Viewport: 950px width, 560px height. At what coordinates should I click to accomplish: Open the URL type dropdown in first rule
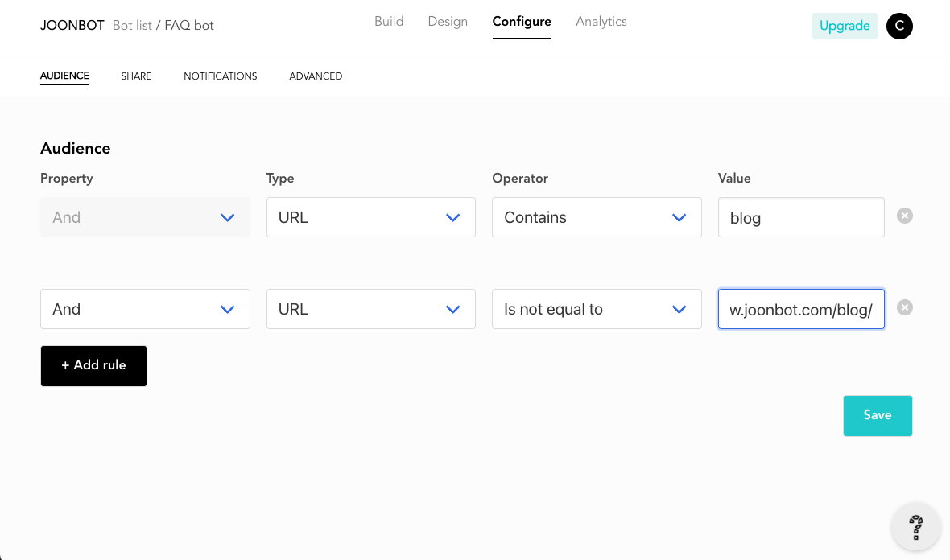371,217
